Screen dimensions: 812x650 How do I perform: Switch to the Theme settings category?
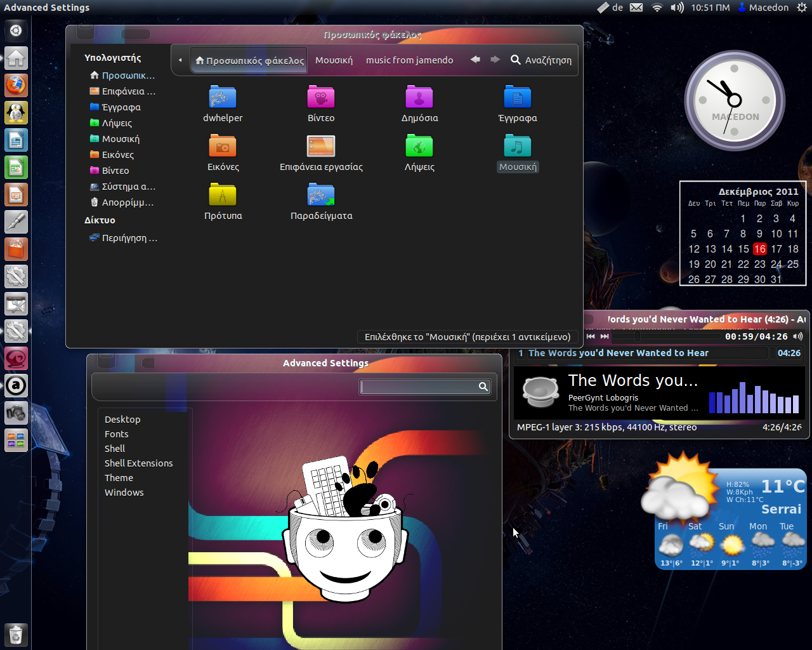click(119, 478)
